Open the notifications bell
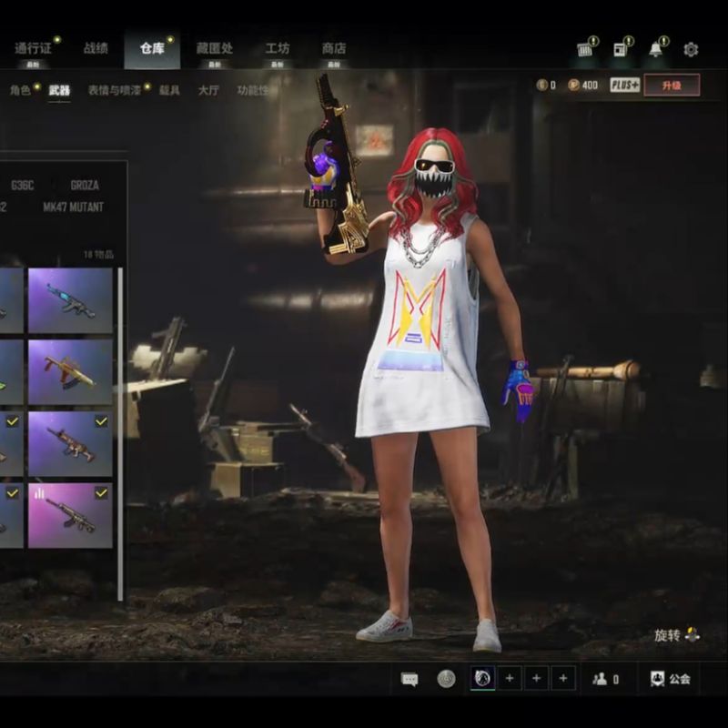728x728 pixels. [x=656, y=49]
